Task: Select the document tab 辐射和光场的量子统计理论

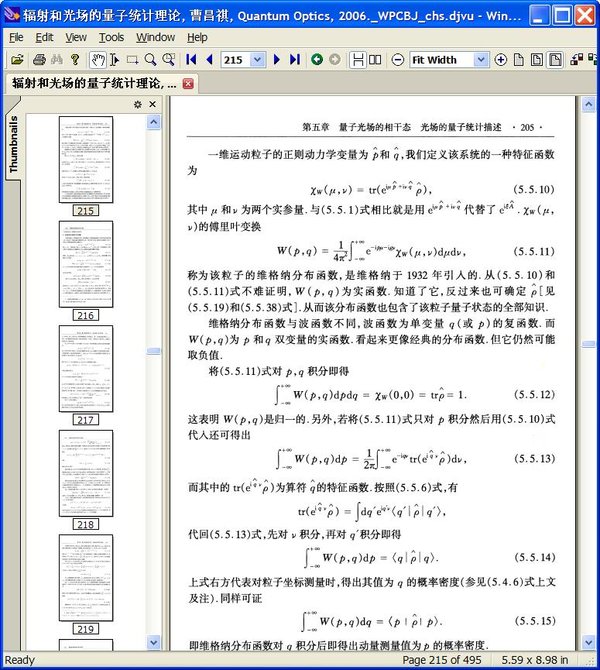Action: coord(94,83)
